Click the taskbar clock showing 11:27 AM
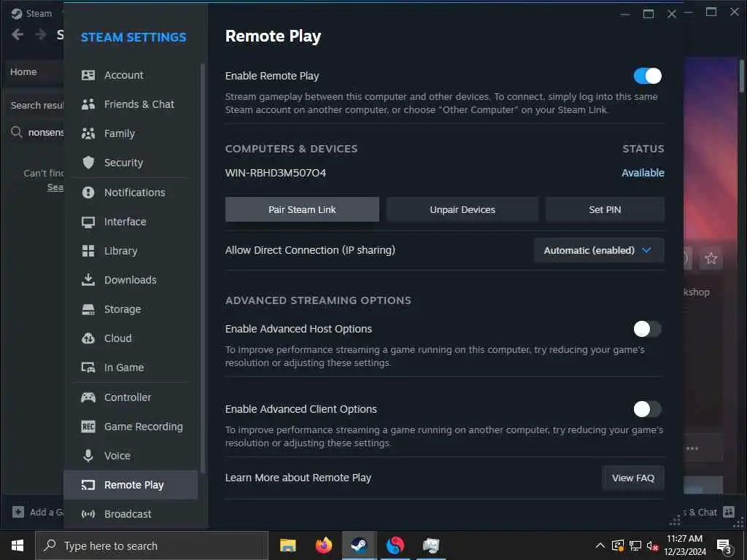This screenshot has width=747, height=560. [684, 545]
